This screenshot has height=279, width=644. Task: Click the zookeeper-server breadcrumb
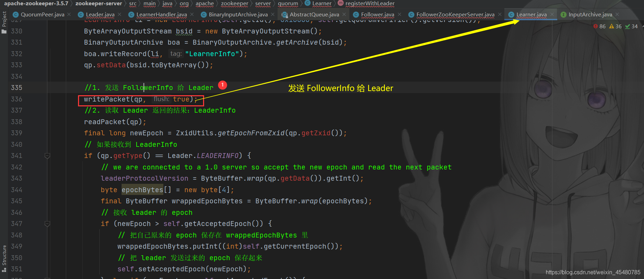99,3
